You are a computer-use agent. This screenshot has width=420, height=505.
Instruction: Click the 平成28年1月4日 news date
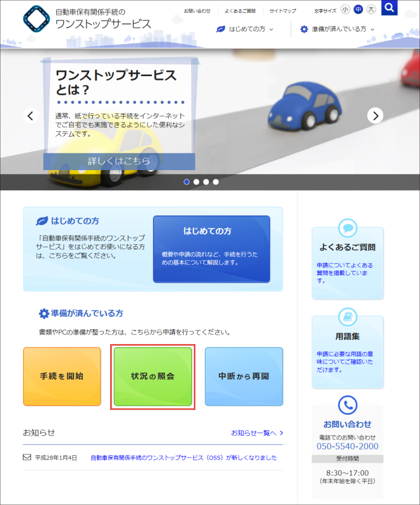coord(56,457)
